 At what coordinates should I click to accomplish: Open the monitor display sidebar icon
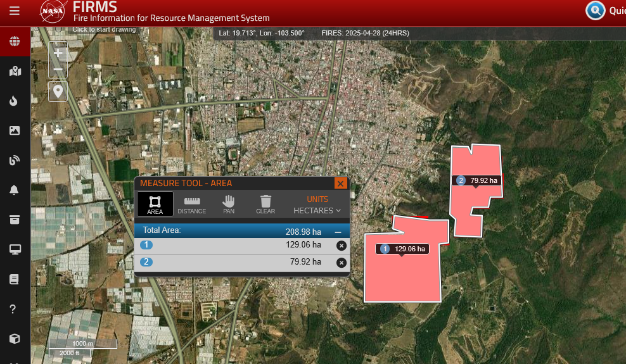[x=15, y=249]
